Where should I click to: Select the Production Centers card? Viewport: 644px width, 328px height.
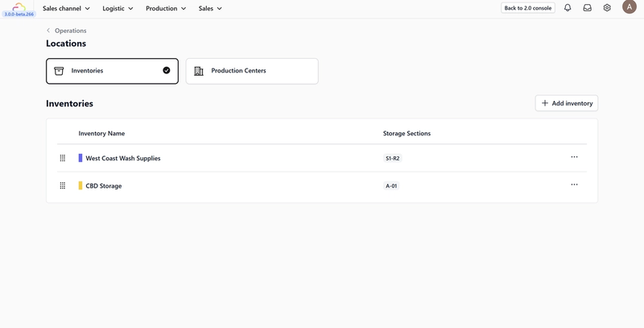coord(252,71)
